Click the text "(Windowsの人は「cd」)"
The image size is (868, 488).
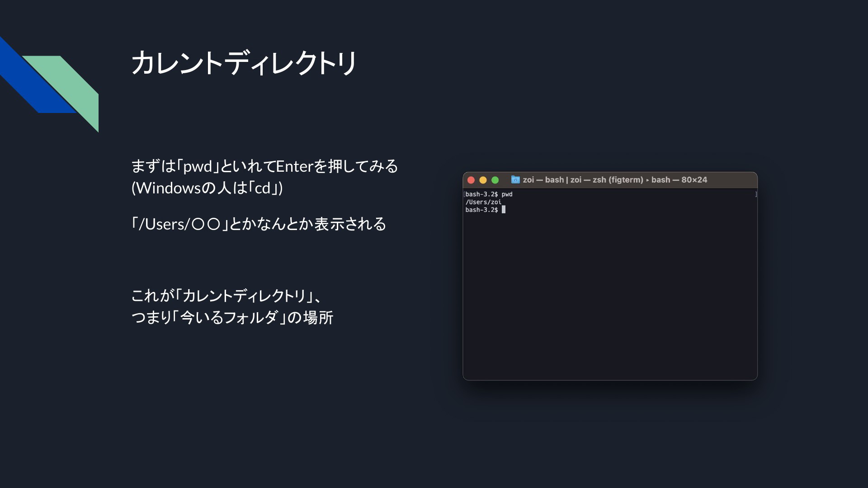pyautogui.click(x=207, y=188)
